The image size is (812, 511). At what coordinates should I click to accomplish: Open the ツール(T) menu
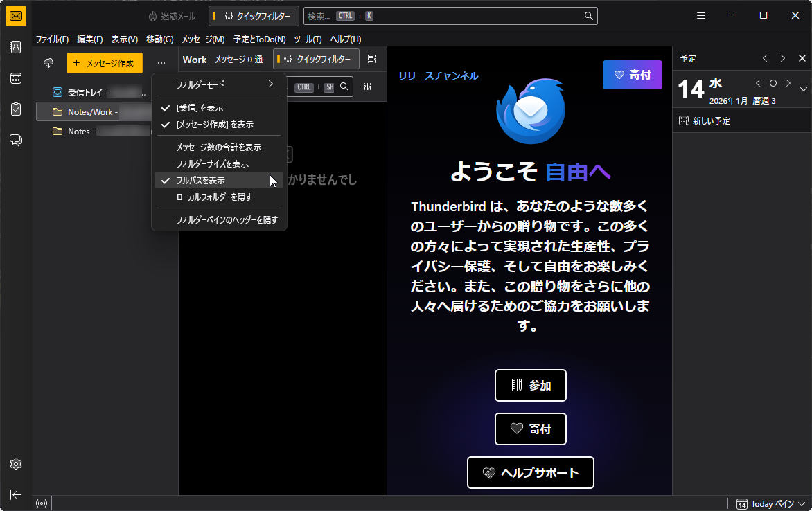coord(308,39)
